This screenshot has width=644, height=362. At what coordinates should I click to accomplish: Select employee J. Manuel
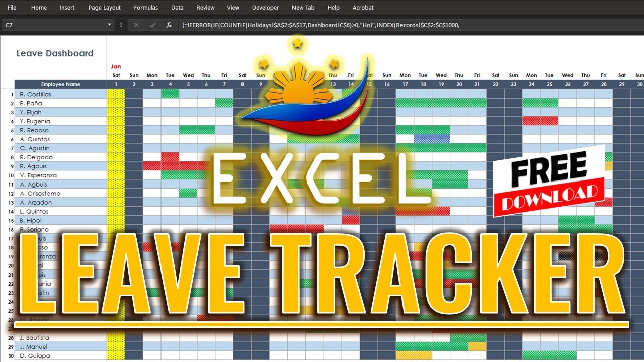point(60,347)
